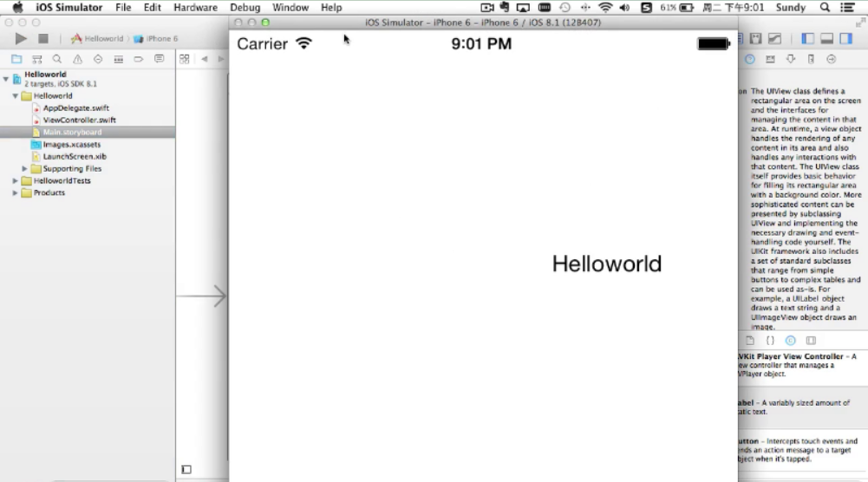Expand the HelloworldTests group
Screen dimensions: 868x482
pos(15,181)
